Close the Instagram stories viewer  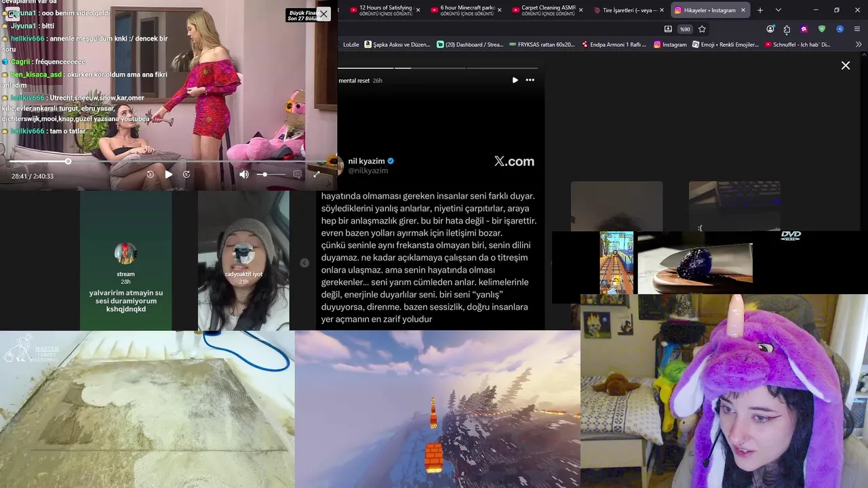coord(846,66)
